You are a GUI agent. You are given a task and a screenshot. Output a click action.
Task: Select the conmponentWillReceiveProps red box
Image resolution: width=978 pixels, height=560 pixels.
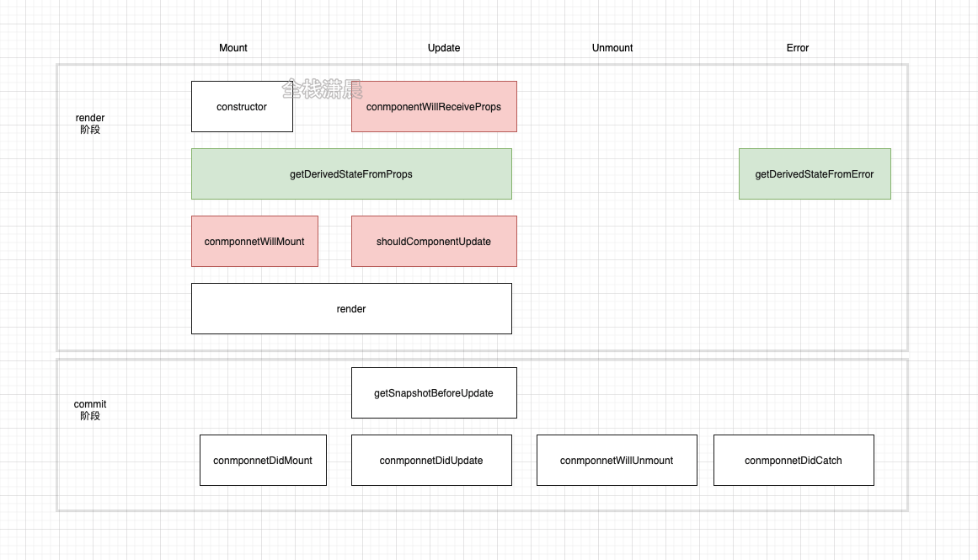[x=434, y=107]
